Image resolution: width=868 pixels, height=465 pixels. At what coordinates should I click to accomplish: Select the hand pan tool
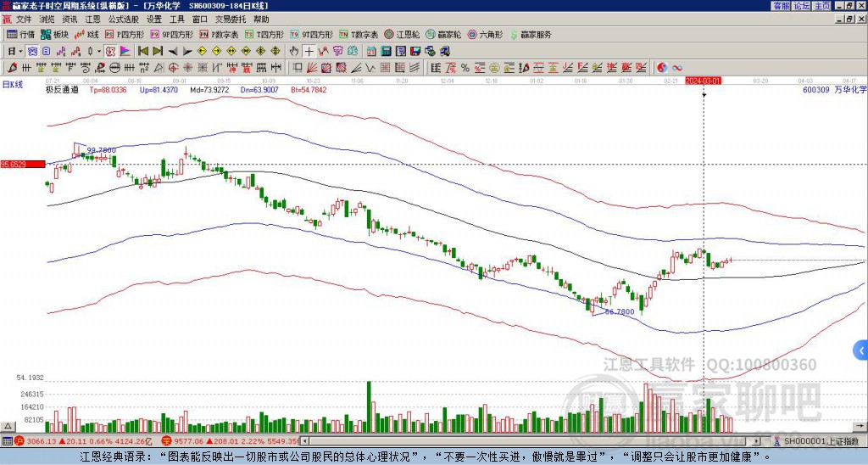(293, 51)
